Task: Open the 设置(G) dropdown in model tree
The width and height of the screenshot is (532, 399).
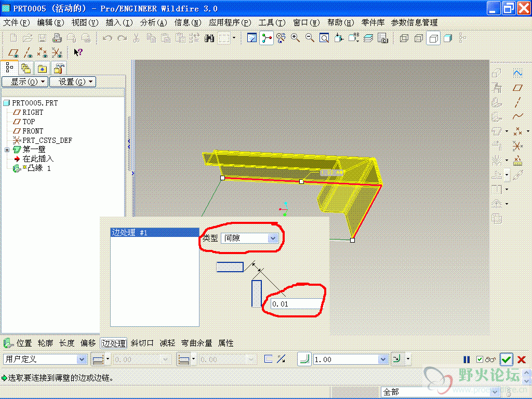Action: point(73,82)
